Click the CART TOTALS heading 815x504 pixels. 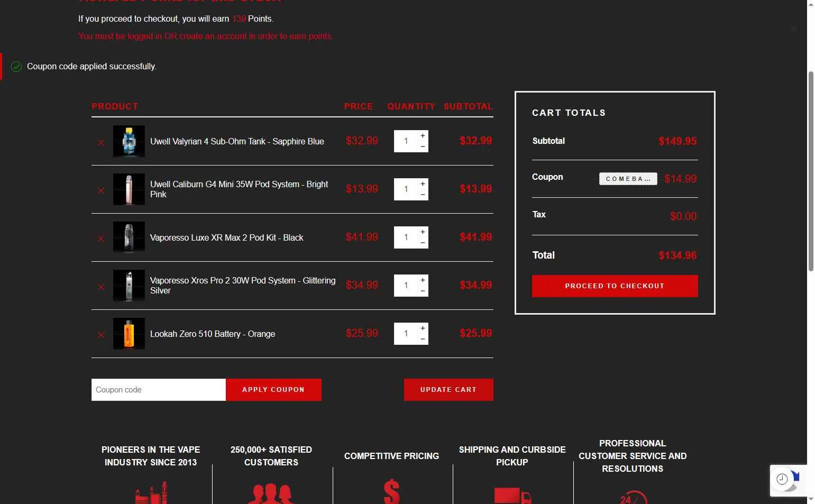pyautogui.click(x=569, y=113)
